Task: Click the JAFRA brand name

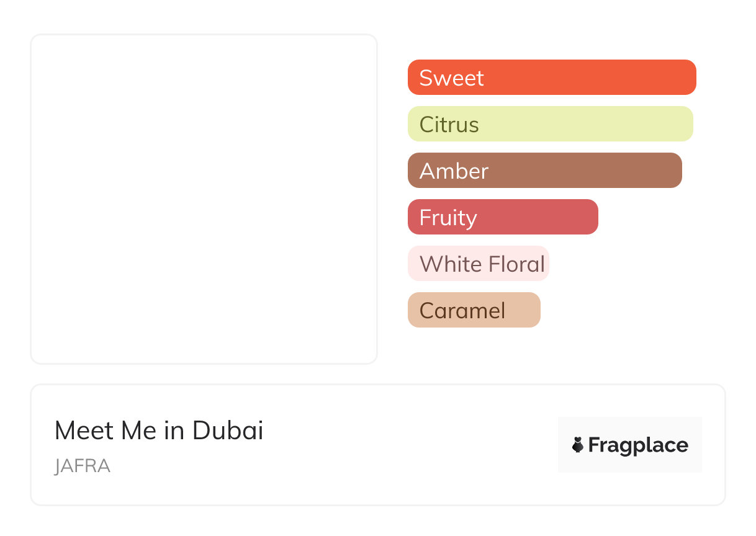Action: 83,466
